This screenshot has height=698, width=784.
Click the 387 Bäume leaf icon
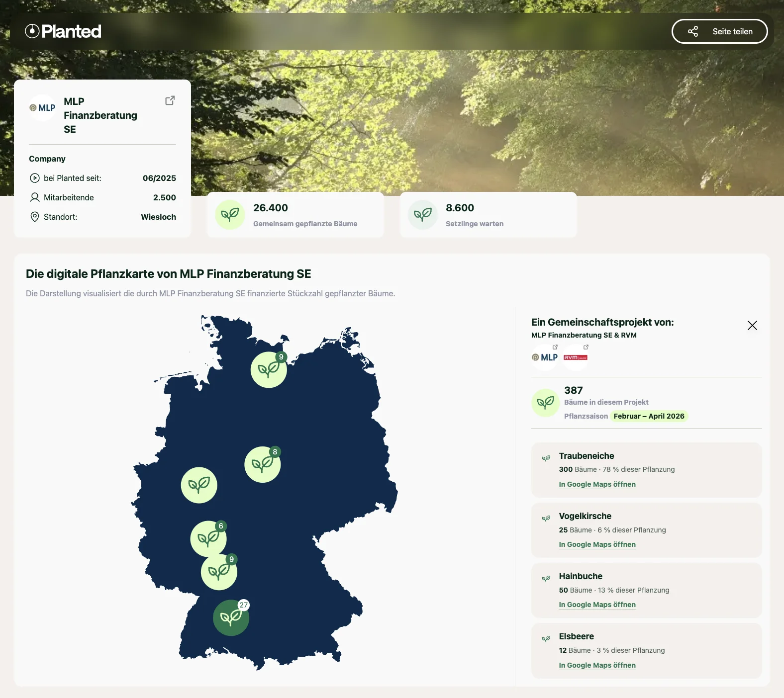click(x=546, y=403)
